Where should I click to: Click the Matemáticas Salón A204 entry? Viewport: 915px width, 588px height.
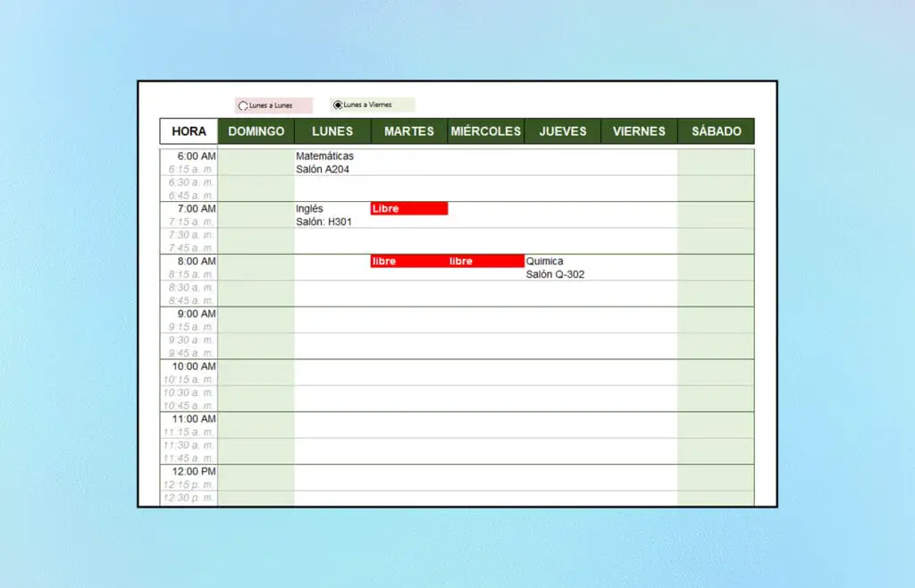click(325, 162)
